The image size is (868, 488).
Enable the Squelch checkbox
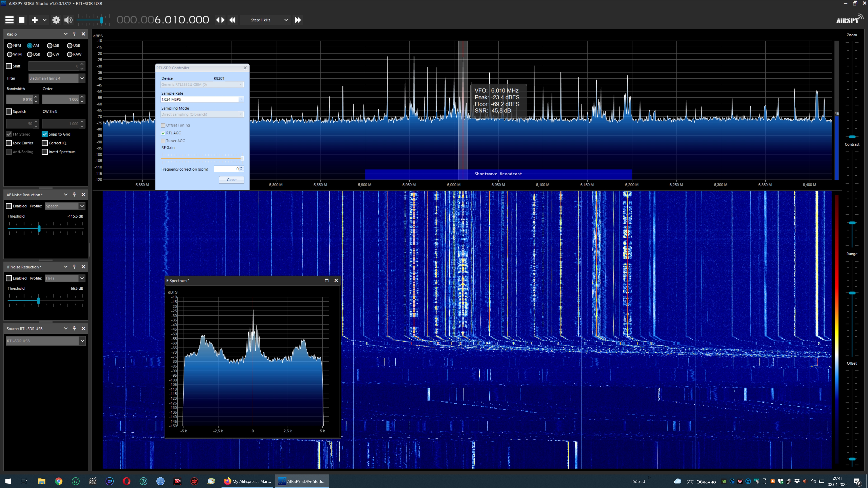(9, 111)
